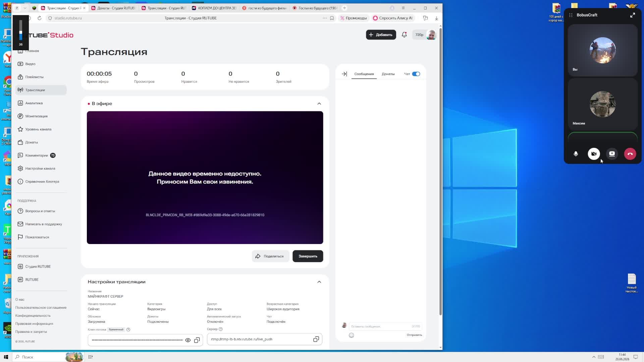Viewport: 644px width, 362px height.
Task: Open browser downloads
Action: tap(436, 18)
